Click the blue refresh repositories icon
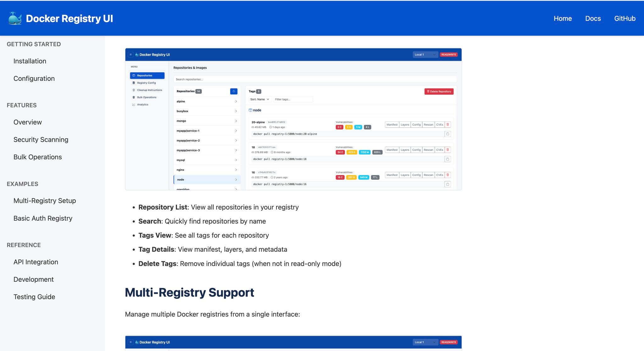 [x=234, y=91]
